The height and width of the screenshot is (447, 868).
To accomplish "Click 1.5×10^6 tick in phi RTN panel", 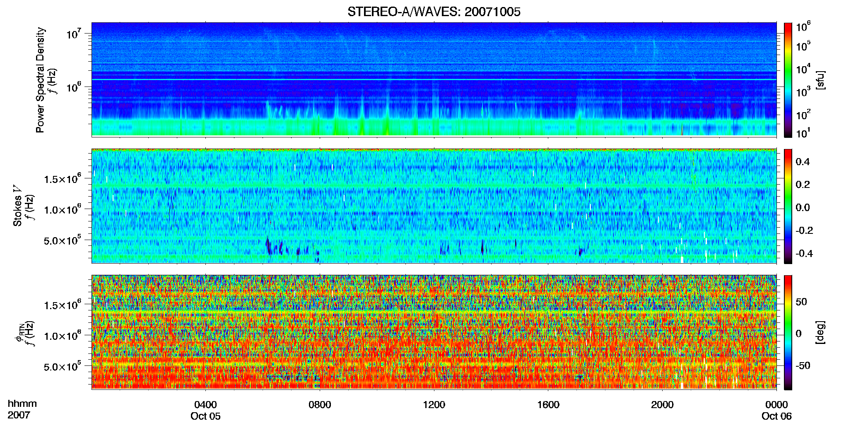I will (x=63, y=305).
